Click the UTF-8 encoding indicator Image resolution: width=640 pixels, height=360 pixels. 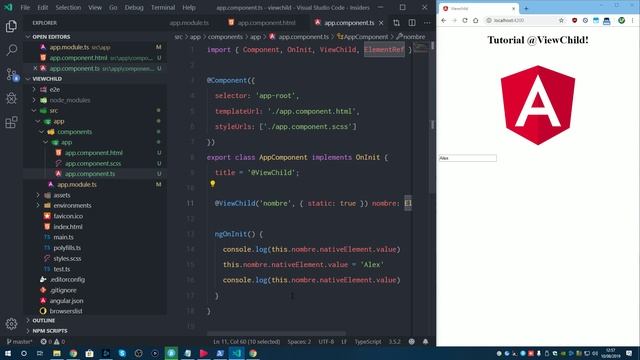click(326, 342)
